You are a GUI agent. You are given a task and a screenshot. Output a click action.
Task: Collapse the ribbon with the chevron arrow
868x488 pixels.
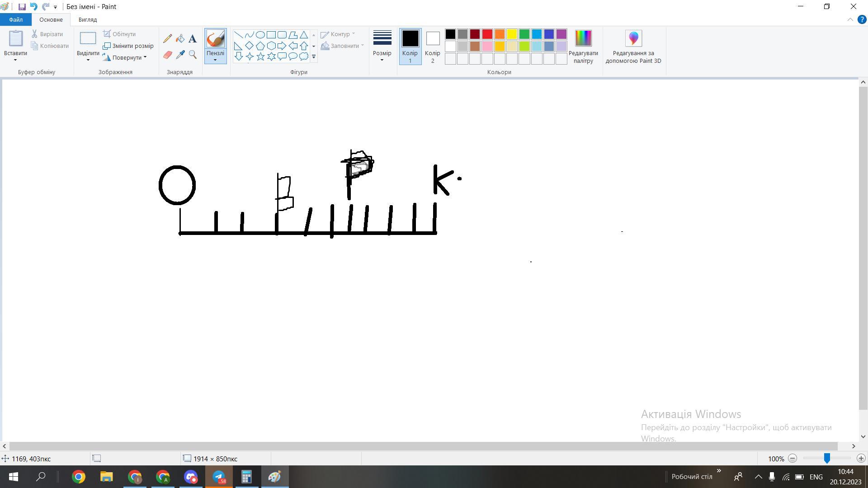(x=850, y=19)
